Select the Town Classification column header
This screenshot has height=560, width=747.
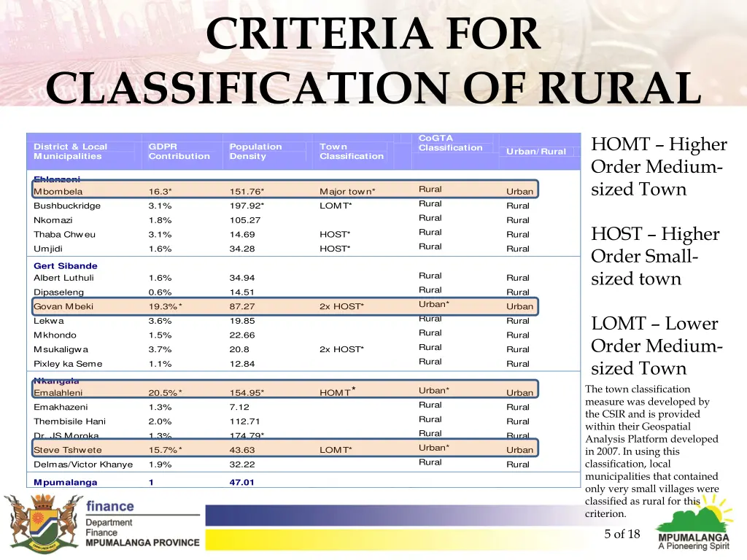click(x=351, y=152)
